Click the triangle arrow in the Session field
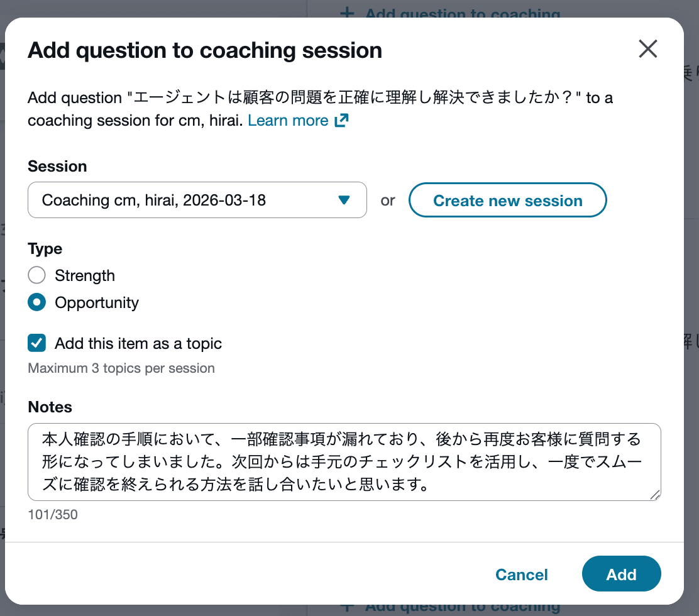 pyautogui.click(x=343, y=201)
